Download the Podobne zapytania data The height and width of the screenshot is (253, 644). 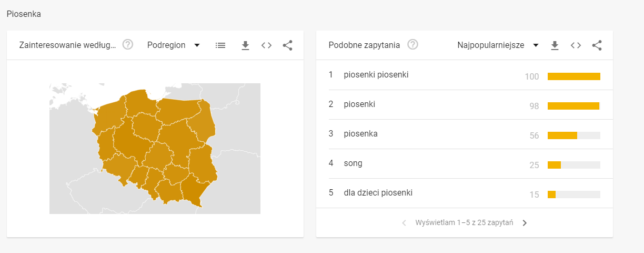pyautogui.click(x=555, y=45)
